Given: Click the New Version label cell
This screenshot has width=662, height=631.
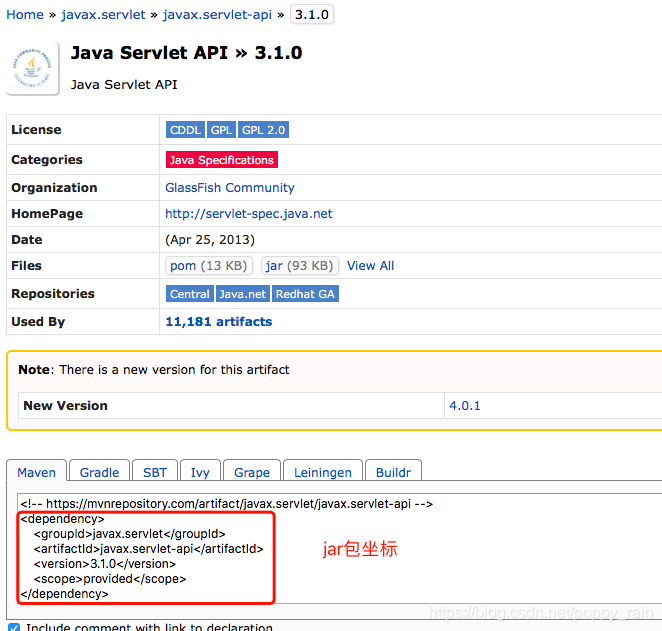Looking at the screenshot, I should click(x=231, y=406).
